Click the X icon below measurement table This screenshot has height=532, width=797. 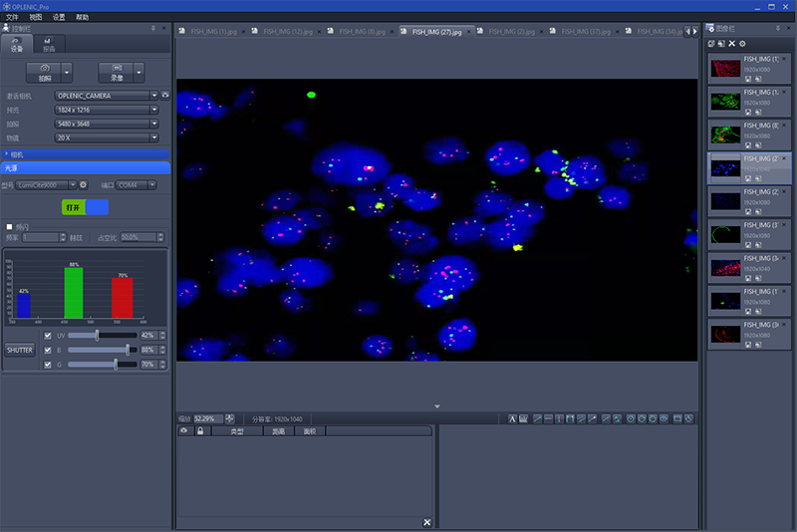coord(427,522)
